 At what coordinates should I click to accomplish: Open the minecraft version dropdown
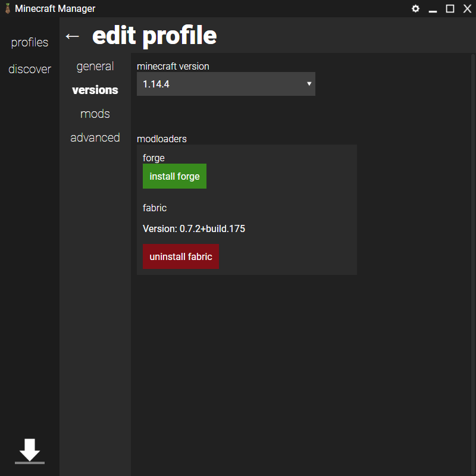pyautogui.click(x=226, y=84)
